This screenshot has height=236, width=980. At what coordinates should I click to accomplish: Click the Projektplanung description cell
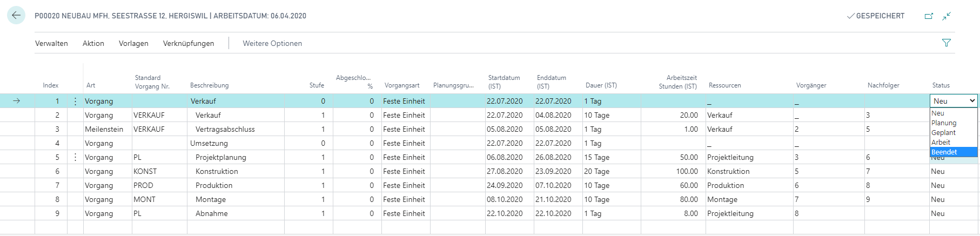(x=236, y=157)
